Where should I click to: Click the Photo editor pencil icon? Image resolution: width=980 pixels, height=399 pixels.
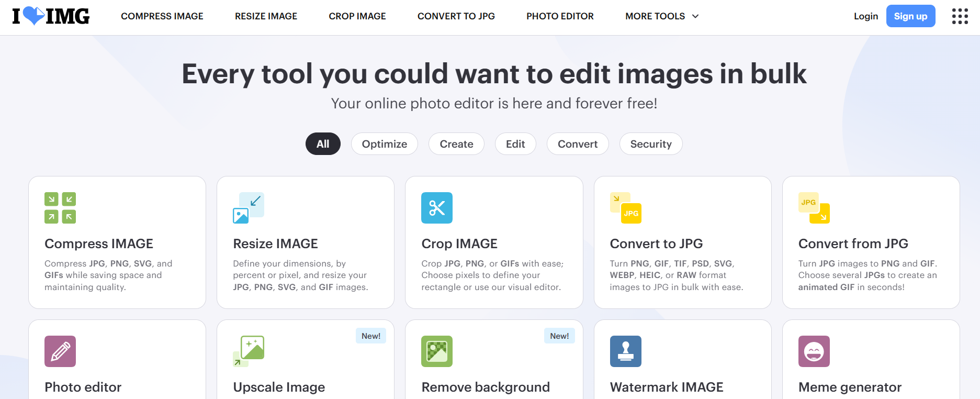coord(60,351)
